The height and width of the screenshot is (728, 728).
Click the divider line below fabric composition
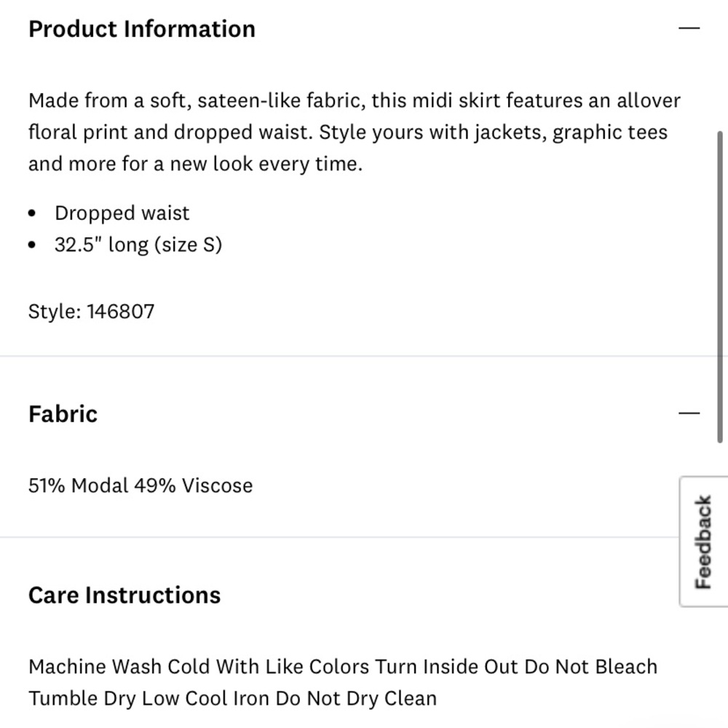339,537
